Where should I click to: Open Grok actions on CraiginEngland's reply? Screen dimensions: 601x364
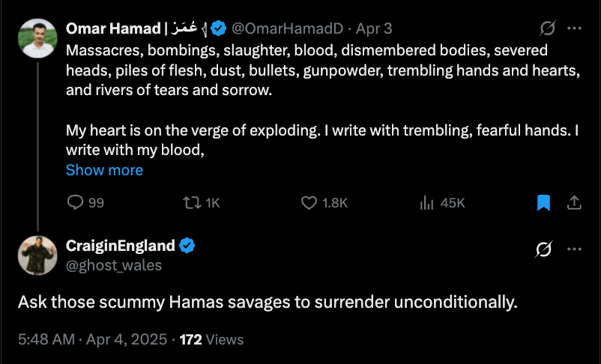[545, 249]
